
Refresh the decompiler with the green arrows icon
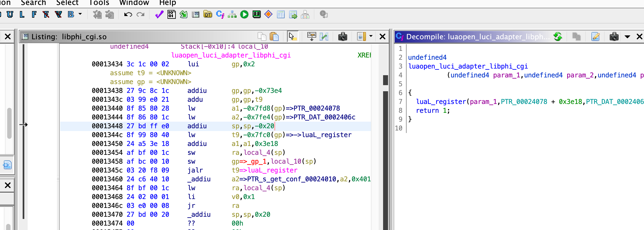[558, 36]
